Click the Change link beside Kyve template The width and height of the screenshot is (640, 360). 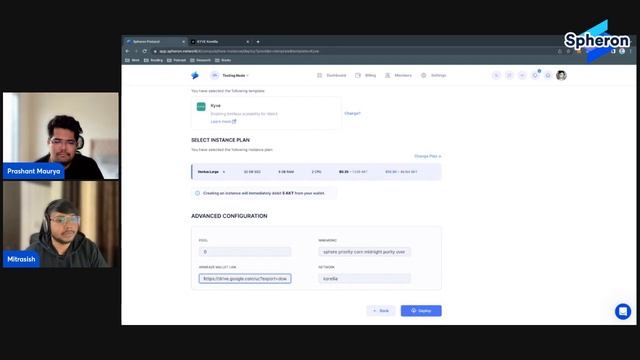tap(352, 113)
